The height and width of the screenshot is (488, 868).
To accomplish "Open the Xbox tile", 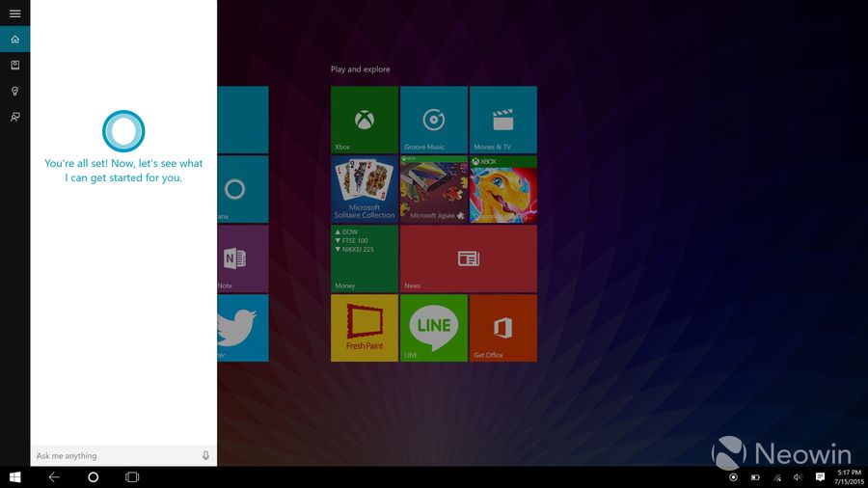I will 365,120.
